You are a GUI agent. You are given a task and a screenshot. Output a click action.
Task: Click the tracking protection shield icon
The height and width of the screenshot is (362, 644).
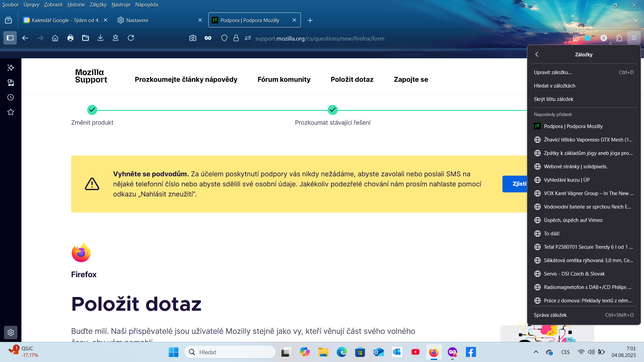pyautogui.click(x=224, y=38)
